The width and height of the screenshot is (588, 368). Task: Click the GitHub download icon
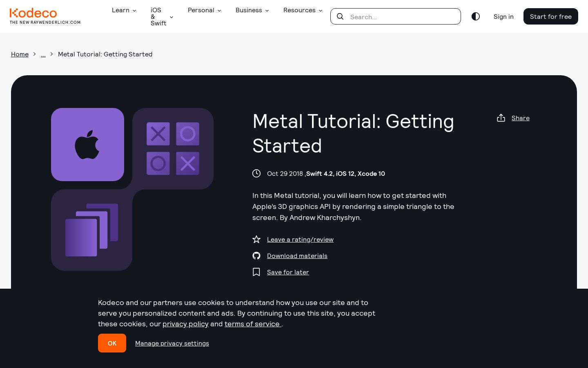(x=256, y=256)
